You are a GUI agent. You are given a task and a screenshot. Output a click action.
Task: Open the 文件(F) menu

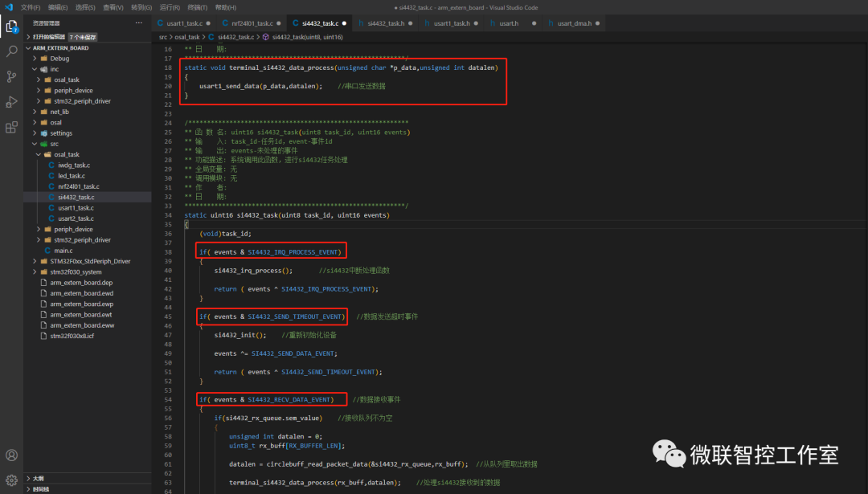(x=31, y=7)
